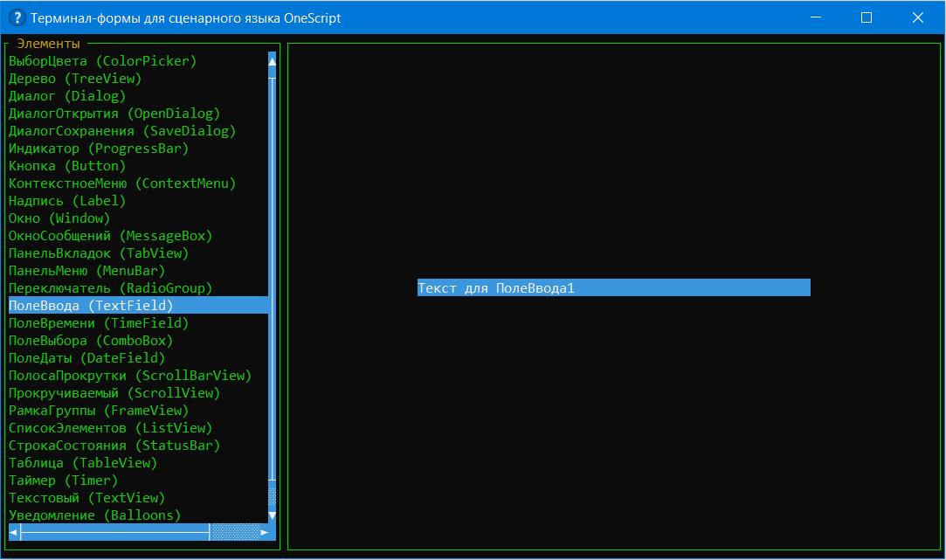Select ПолеВыбора (ComboBox) list entry
The width and height of the screenshot is (946, 560).
(91, 341)
